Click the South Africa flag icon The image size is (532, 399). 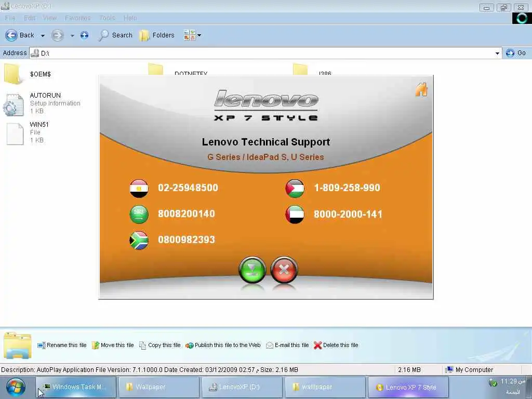pyautogui.click(x=139, y=240)
